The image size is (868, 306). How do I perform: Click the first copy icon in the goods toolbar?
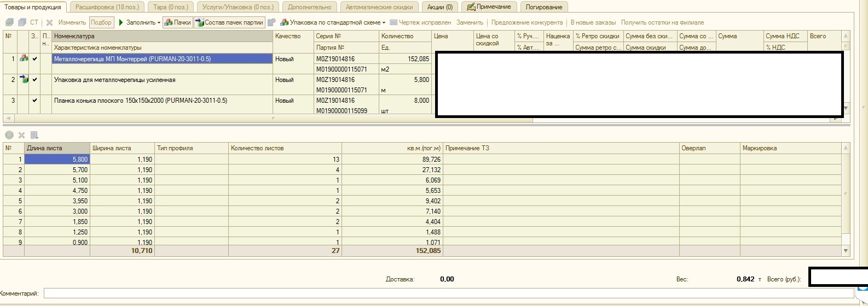pos(9,22)
